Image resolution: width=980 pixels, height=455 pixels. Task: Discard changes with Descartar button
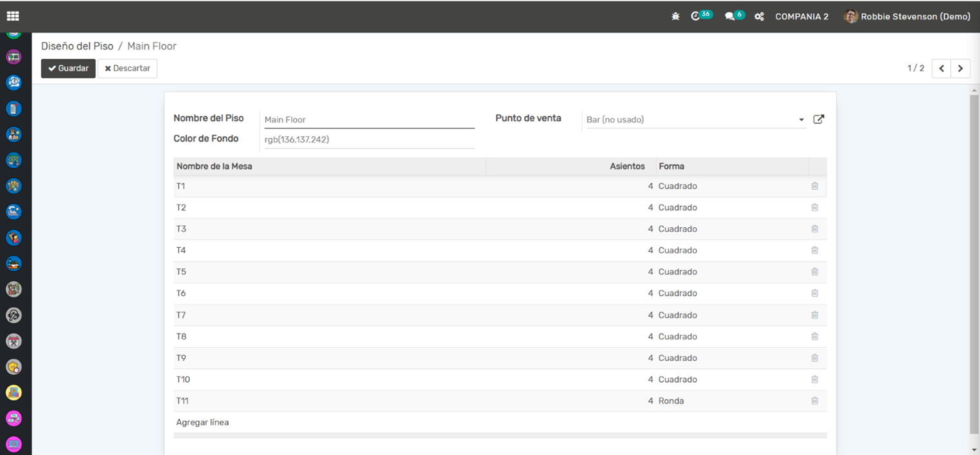tap(127, 68)
